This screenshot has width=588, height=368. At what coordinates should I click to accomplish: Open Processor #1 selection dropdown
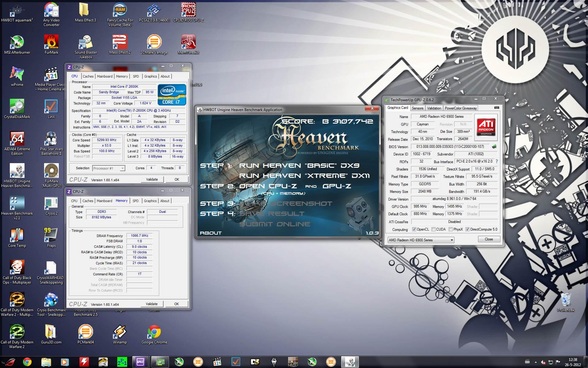[x=109, y=168]
